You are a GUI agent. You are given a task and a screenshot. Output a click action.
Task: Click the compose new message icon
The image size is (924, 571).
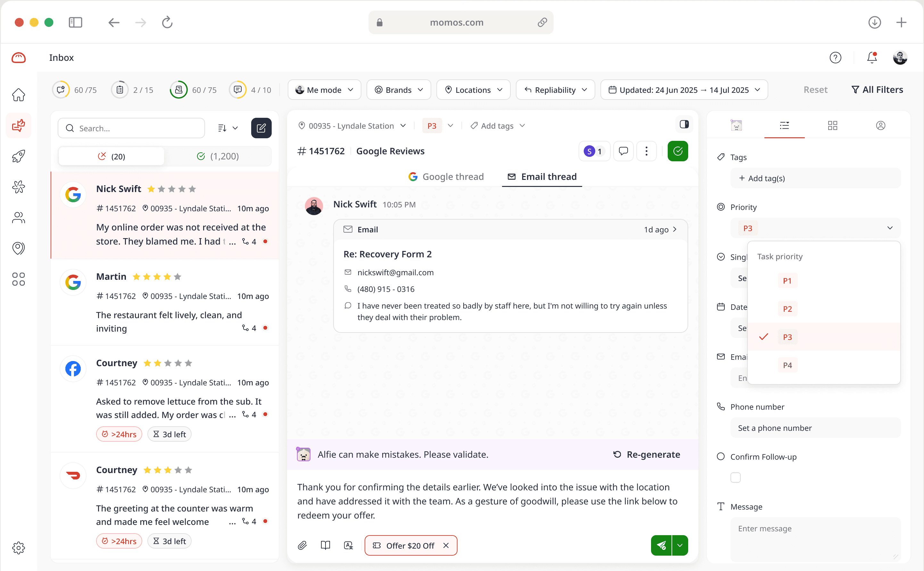point(261,128)
